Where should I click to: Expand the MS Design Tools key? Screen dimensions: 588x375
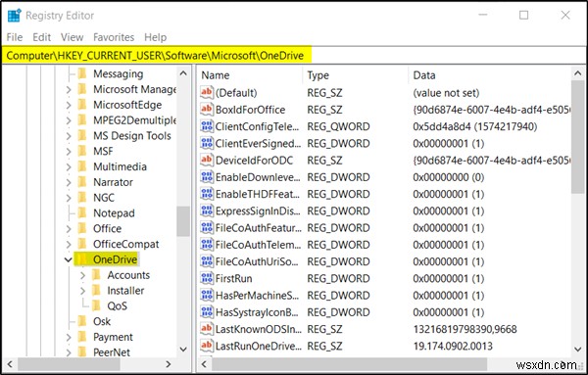click(x=69, y=136)
